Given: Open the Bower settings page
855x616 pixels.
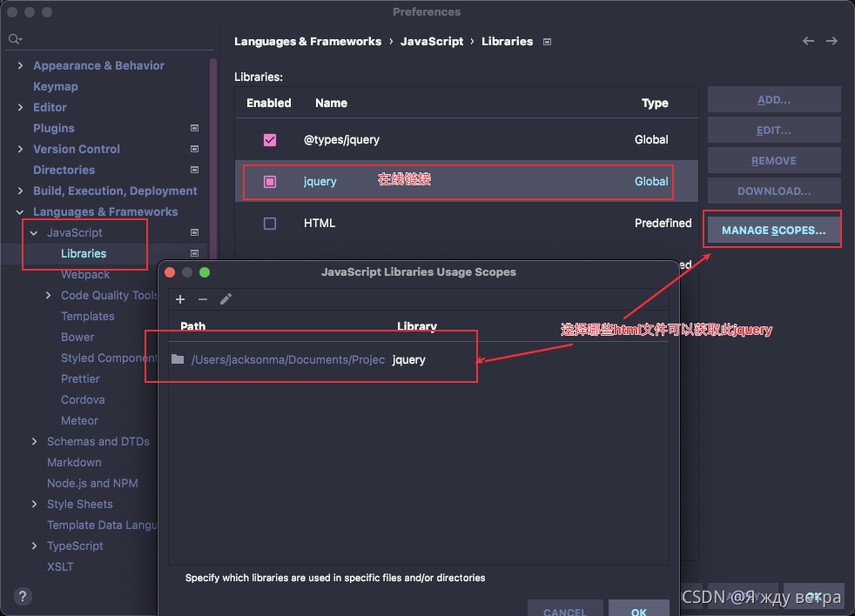Looking at the screenshot, I should pos(77,338).
